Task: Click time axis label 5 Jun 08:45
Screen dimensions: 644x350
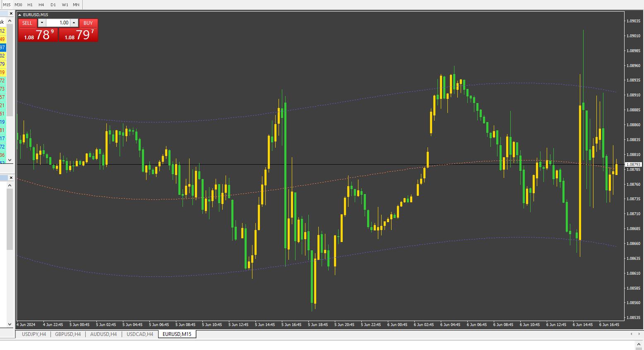Action: (x=185, y=325)
